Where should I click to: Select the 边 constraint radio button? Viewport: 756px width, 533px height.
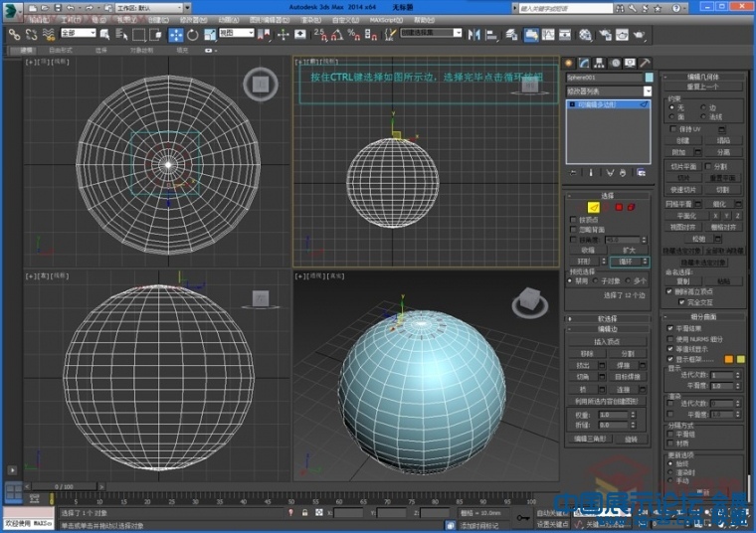703,107
